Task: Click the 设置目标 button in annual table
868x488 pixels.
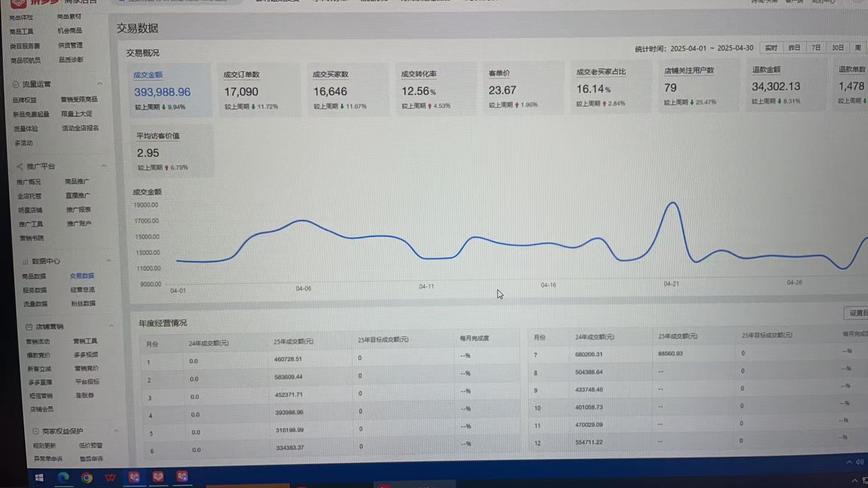Action: pyautogui.click(x=857, y=313)
